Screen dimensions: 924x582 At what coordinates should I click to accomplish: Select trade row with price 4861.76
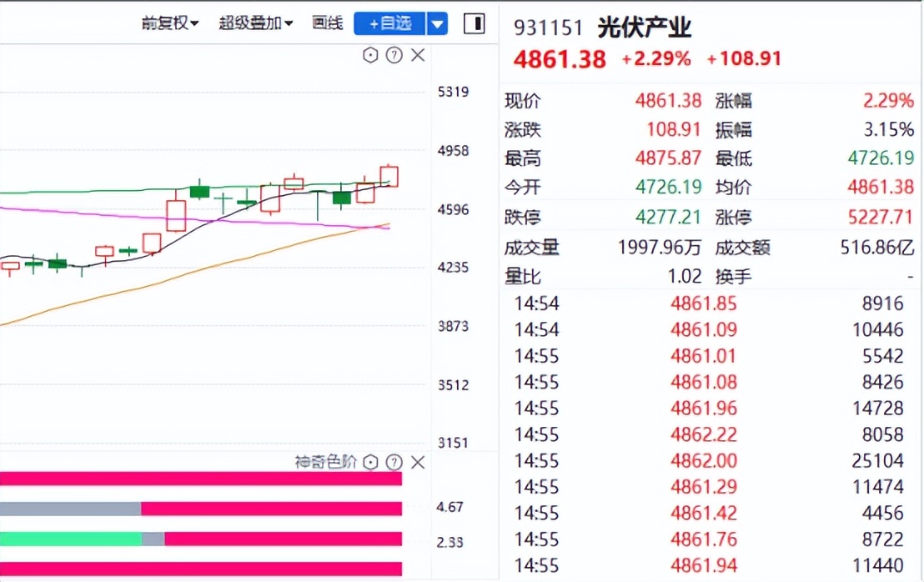[708, 539]
